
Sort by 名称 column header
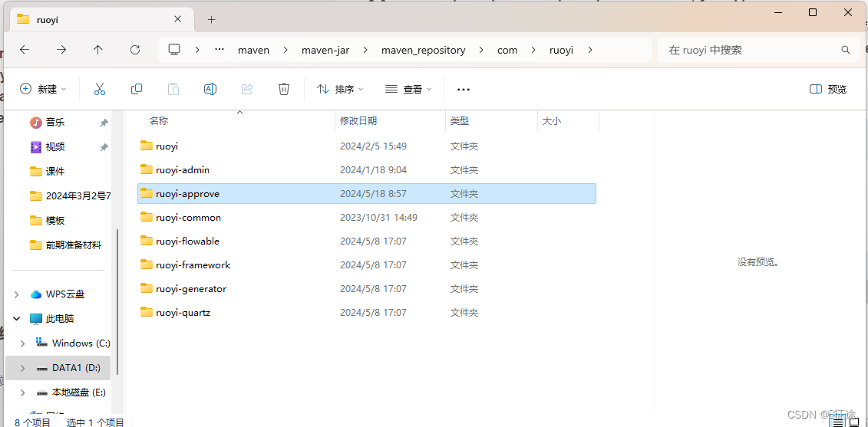159,121
